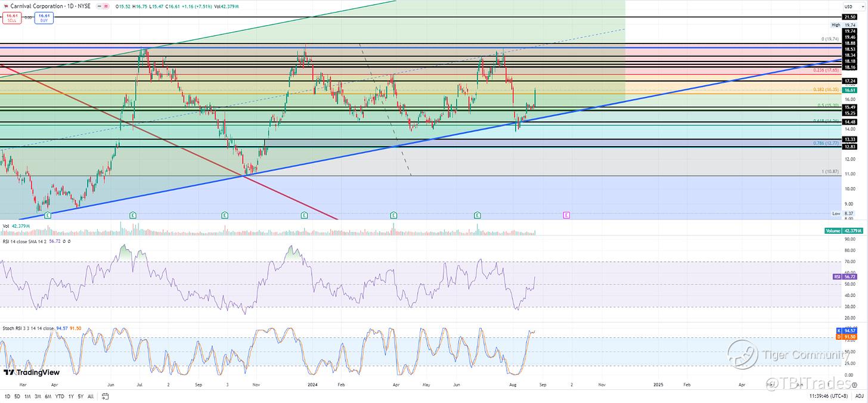The width and height of the screenshot is (868, 403).
Task: Click the purple RSI 56.72 axis label
Action: tap(844, 277)
